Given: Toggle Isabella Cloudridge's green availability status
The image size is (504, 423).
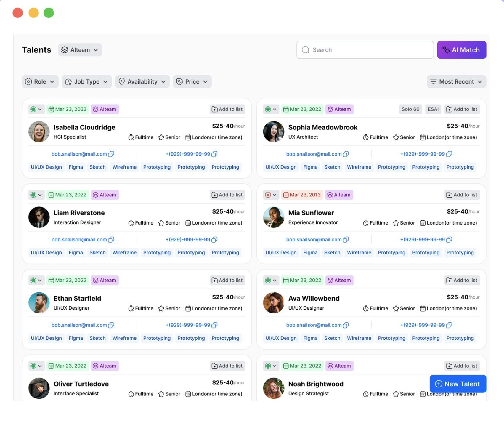Looking at the screenshot, I should (x=34, y=109).
